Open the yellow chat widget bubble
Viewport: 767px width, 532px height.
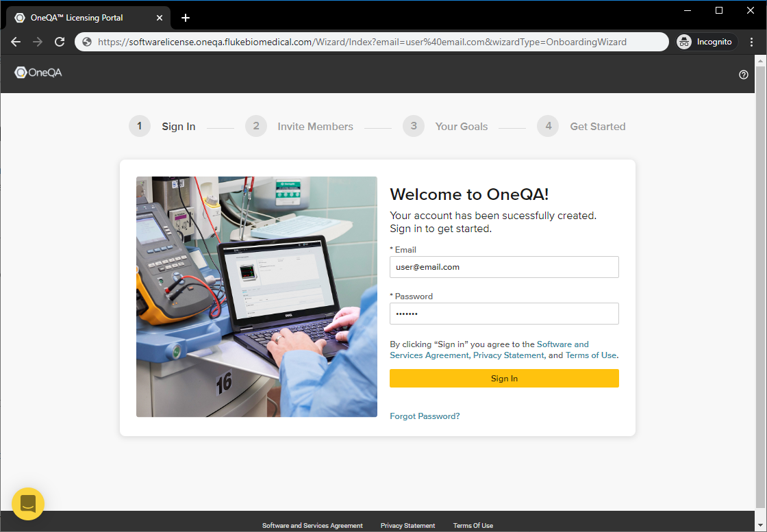click(x=28, y=504)
